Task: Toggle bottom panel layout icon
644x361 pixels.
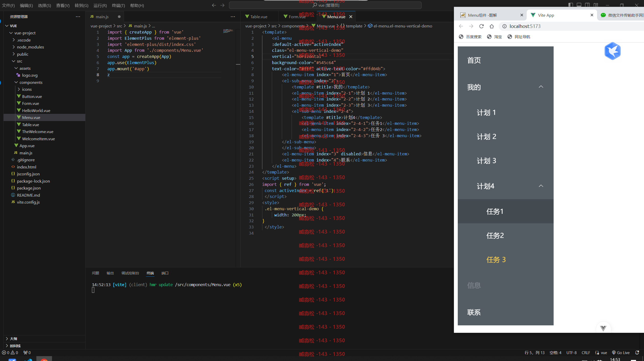Action: tap(579, 5)
